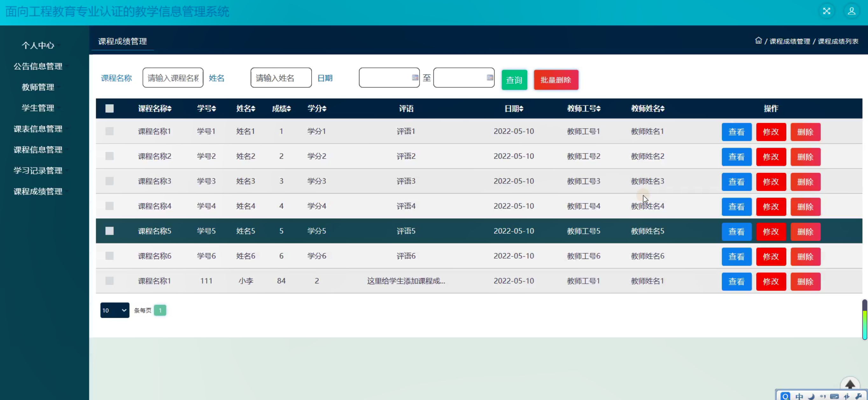Open calendar icon in end date field
868x400 pixels.
click(x=490, y=78)
